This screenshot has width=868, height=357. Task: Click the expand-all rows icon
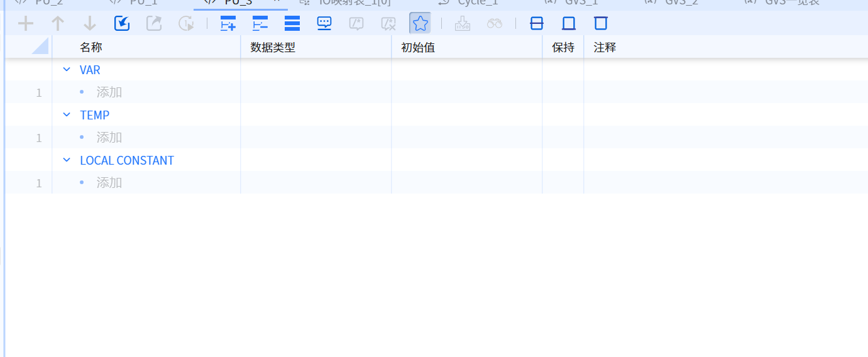(228, 24)
